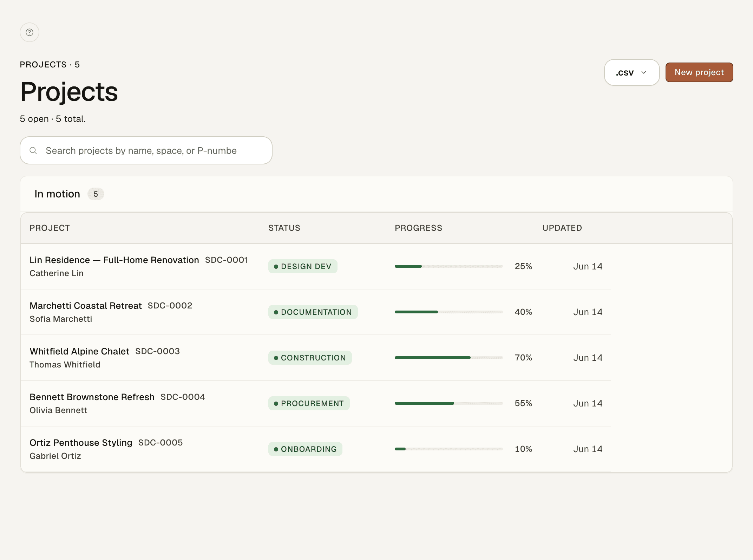Click the 5 open · 5 total summary
The width and height of the screenshot is (753, 560).
coord(53,119)
